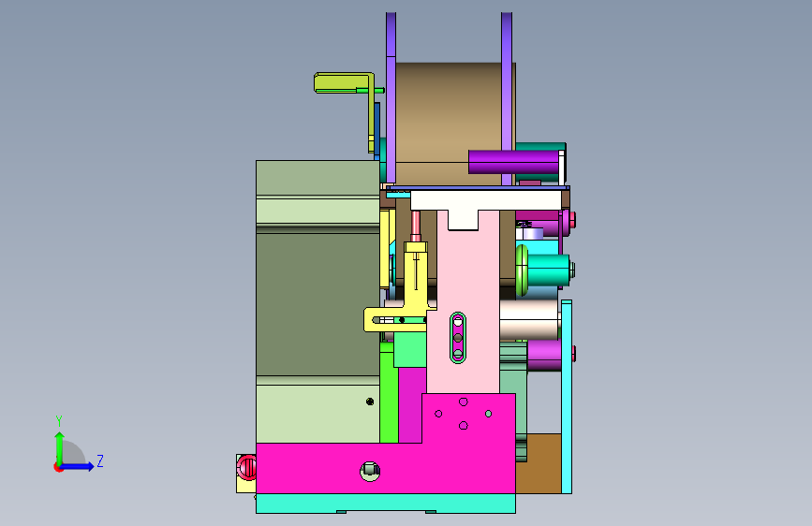Screen dimensions: 812x526
Task: Select the purple roller beside the reel
Action: click(514, 162)
